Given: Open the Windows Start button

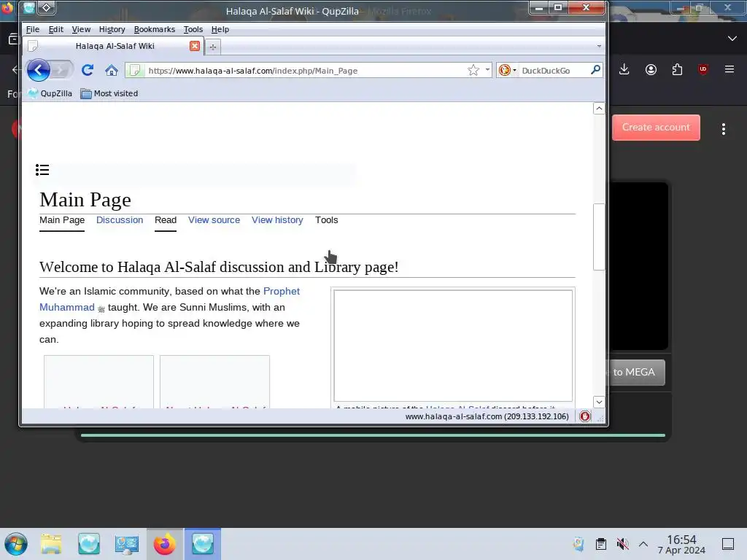Looking at the screenshot, I should coord(16,544).
